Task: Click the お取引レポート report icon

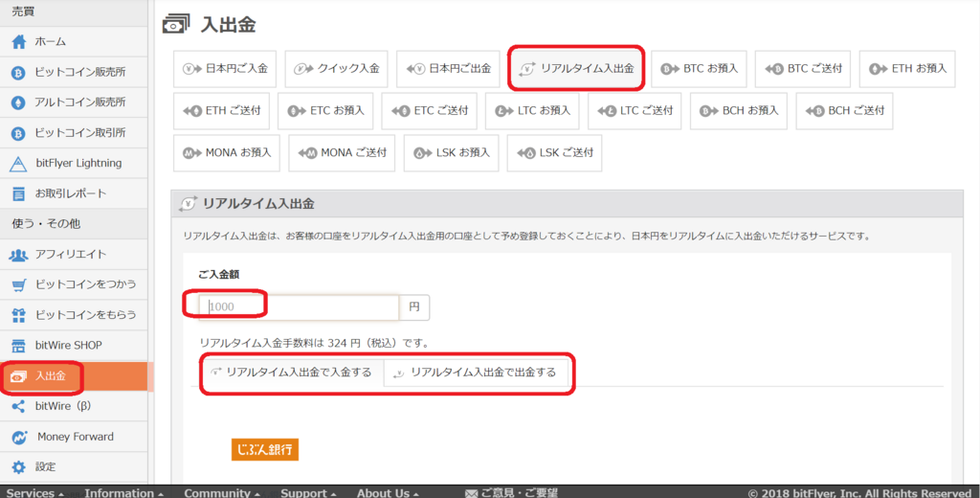Action: coord(19,194)
